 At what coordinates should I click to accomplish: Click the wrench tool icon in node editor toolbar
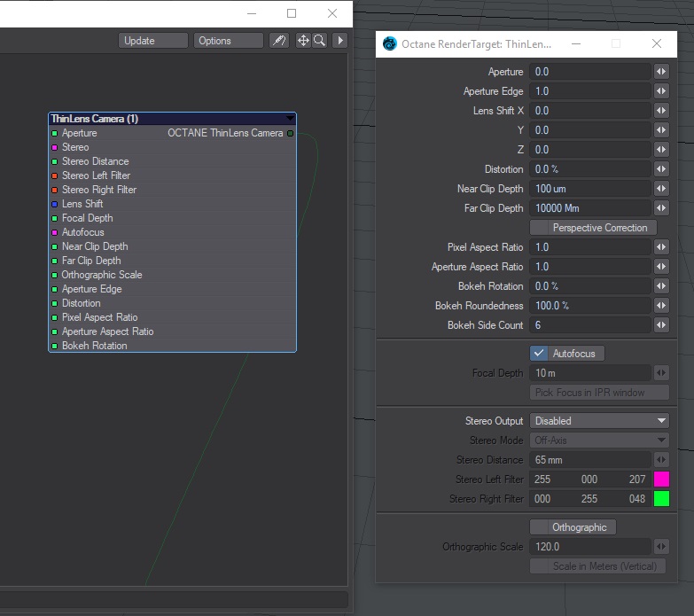pos(279,41)
